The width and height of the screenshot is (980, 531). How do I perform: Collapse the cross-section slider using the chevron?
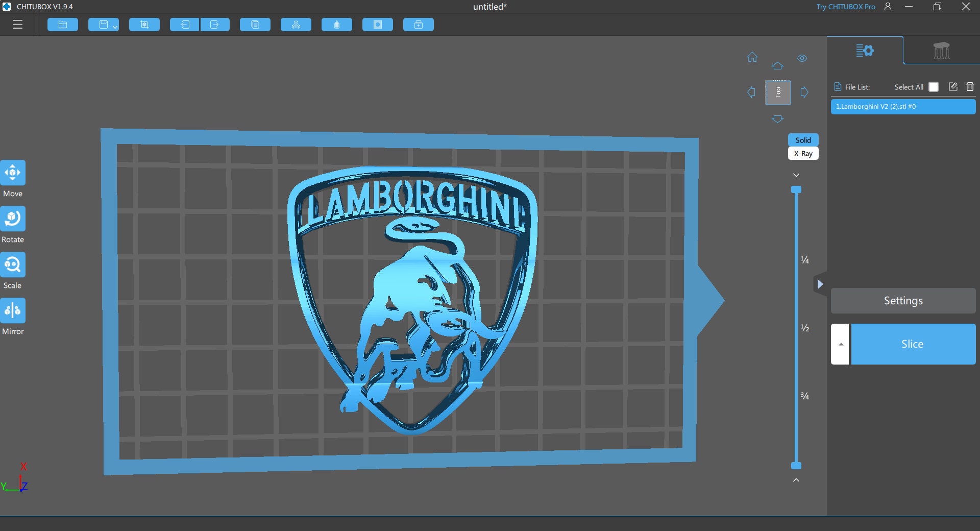click(796, 174)
